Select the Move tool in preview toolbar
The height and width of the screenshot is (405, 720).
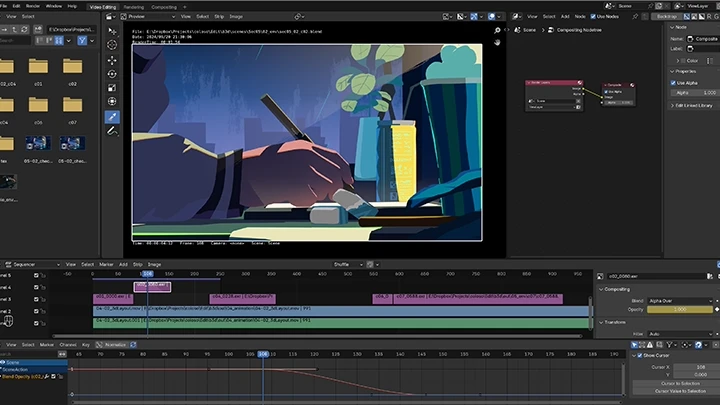click(x=113, y=60)
